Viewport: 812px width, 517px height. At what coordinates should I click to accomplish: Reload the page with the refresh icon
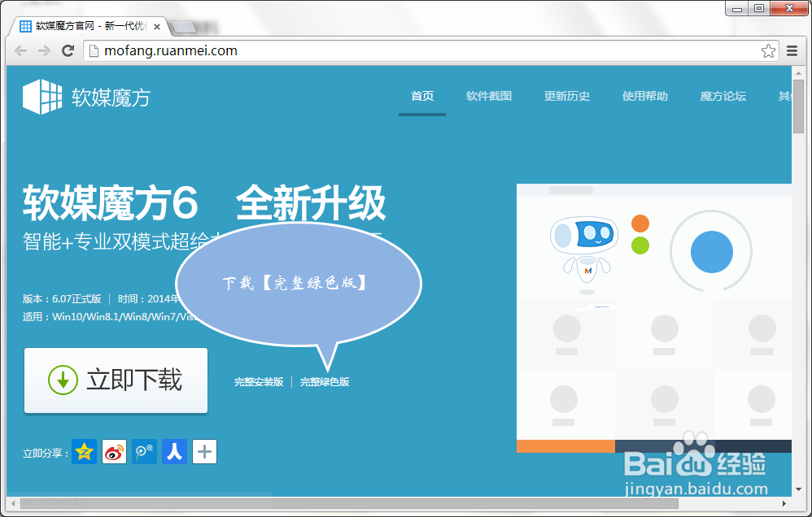(x=68, y=50)
